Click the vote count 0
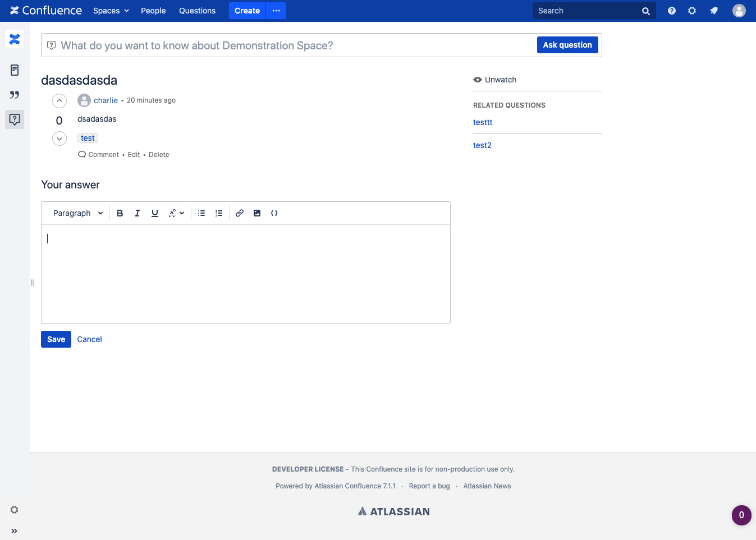 click(59, 121)
